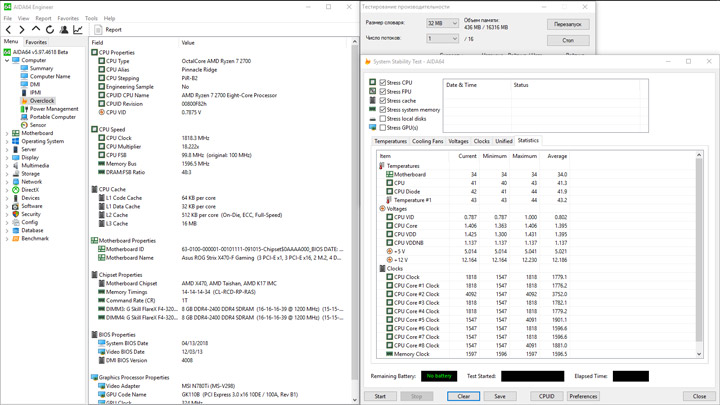Image resolution: width=720 pixels, height=405 pixels.
Task: Click the Devices tree icon
Action: pyautogui.click(x=16, y=198)
